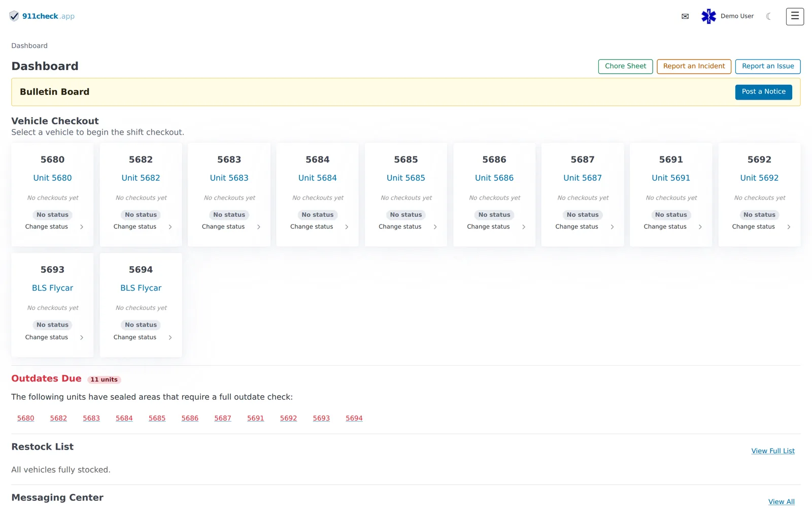Open outdate link 5691

[x=256, y=418]
